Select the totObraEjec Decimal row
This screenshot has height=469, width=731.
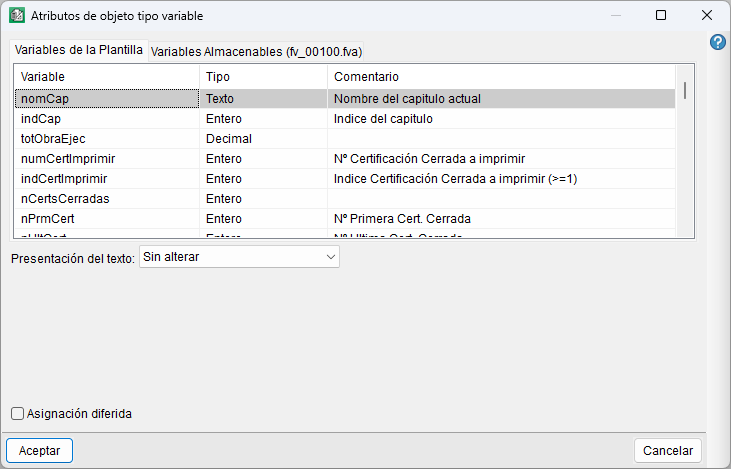click(x=345, y=139)
